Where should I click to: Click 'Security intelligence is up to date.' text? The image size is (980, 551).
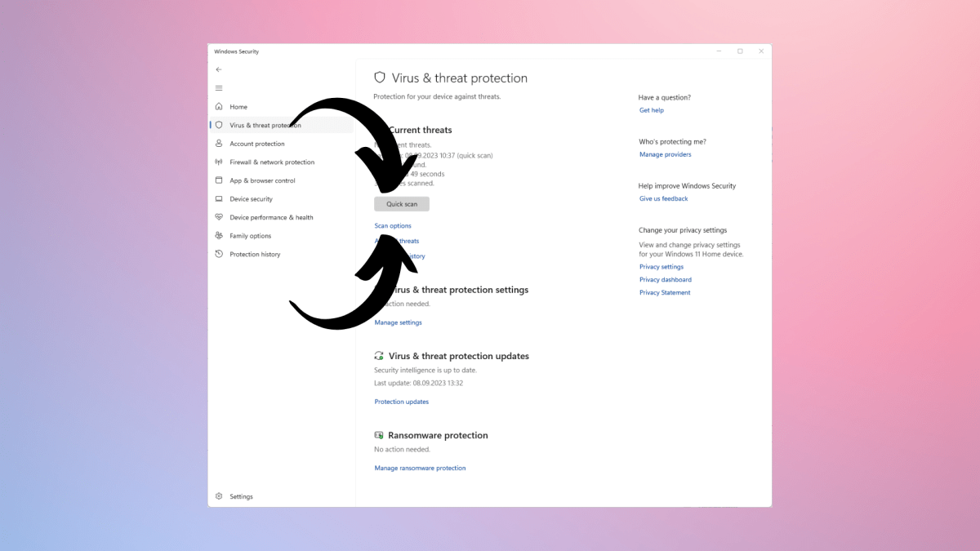pyautogui.click(x=425, y=371)
